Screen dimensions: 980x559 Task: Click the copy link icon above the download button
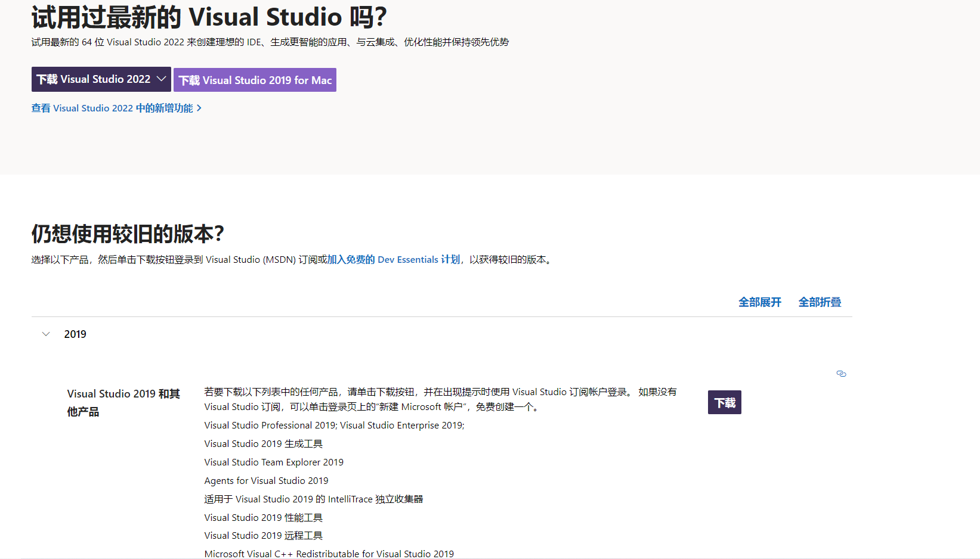coord(841,374)
